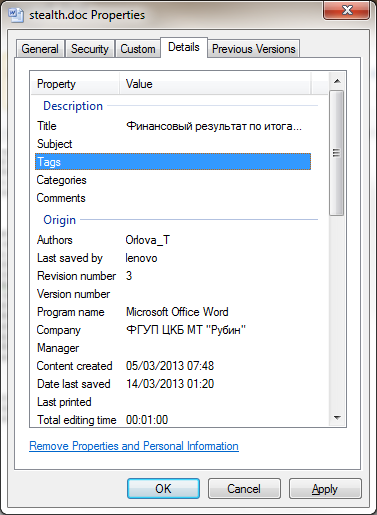Click the Apply button
This screenshot has width=377, height=515.
pyautogui.click(x=325, y=489)
